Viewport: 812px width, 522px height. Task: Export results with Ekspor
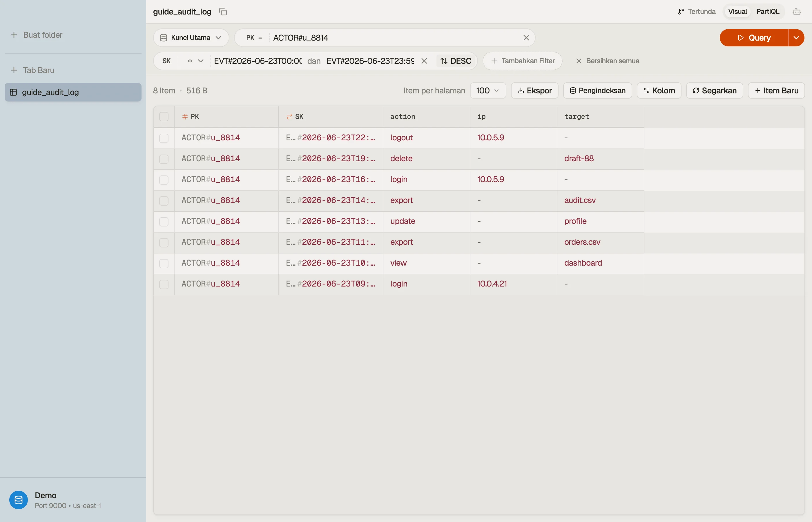click(534, 90)
